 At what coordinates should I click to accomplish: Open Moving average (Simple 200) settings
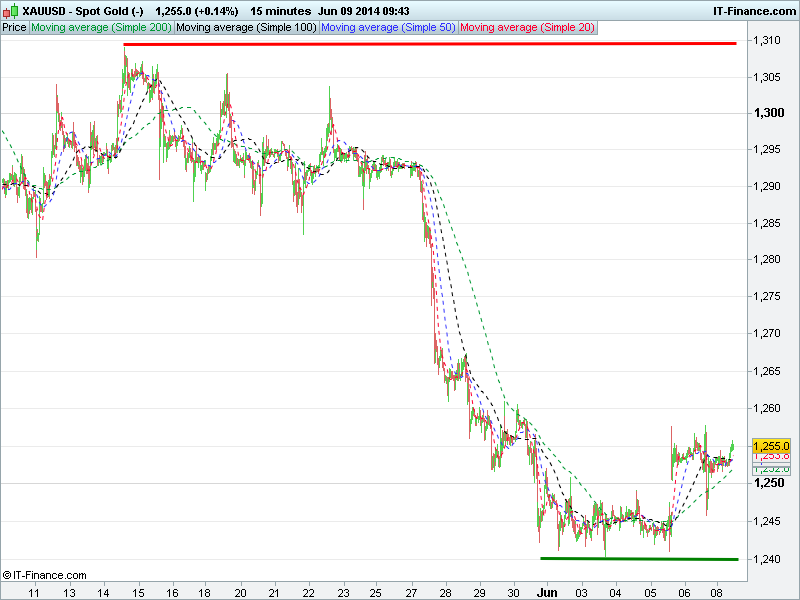pyautogui.click(x=100, y=27)
